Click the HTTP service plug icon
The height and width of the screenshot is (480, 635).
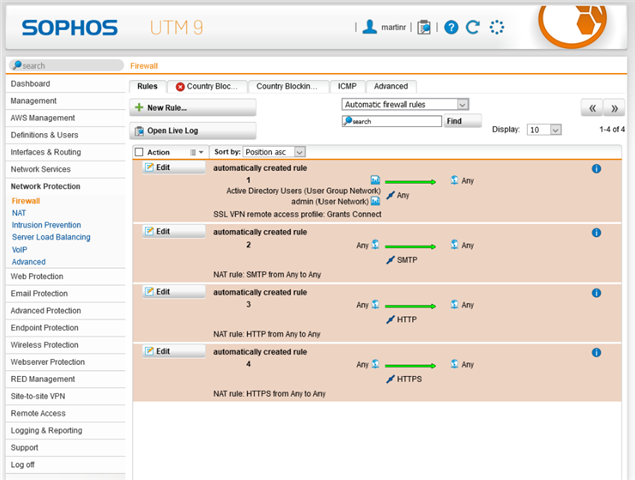390,320
